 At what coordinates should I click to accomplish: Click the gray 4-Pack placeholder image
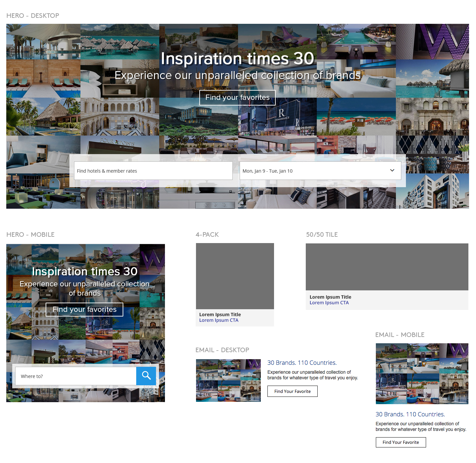point(235,276)
